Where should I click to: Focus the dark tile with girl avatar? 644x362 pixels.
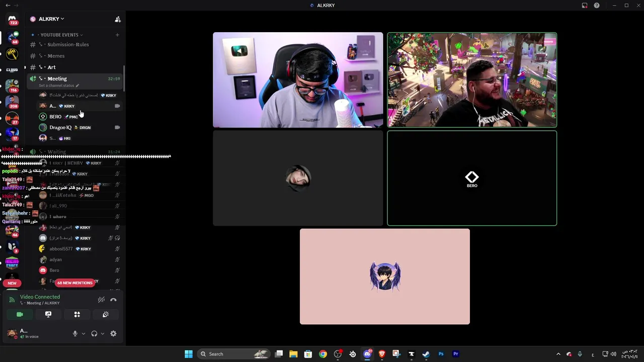298,178
